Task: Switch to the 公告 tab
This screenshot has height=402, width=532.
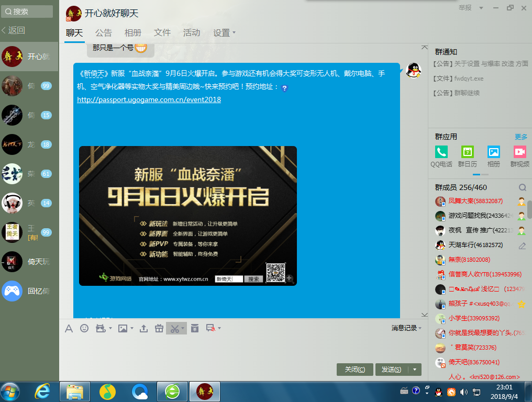Action: pos(103,32)
